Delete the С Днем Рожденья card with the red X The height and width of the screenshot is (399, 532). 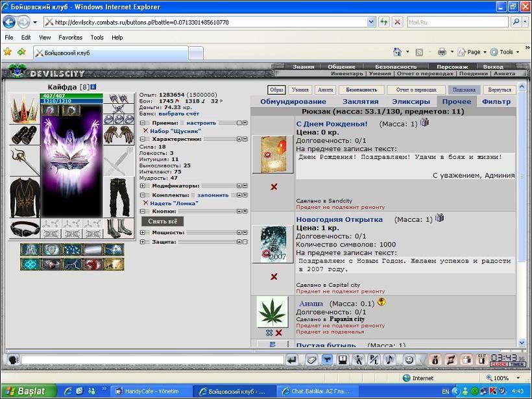[274, 187]
